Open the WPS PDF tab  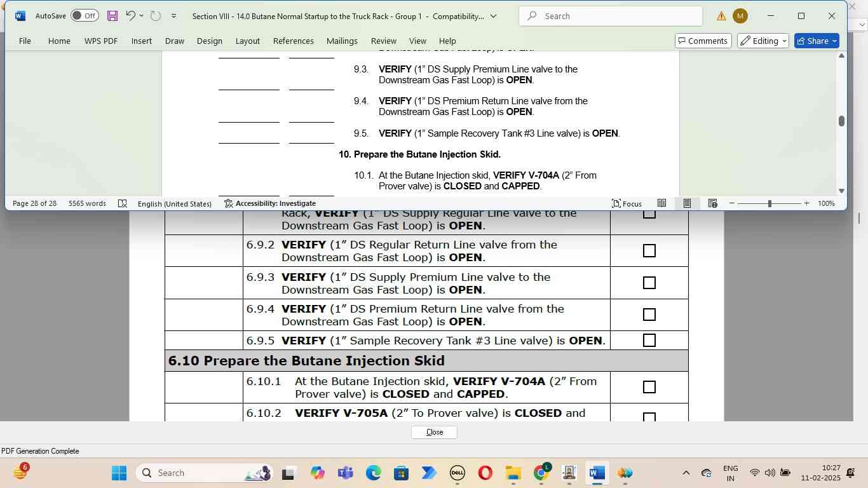click(100, 41)
